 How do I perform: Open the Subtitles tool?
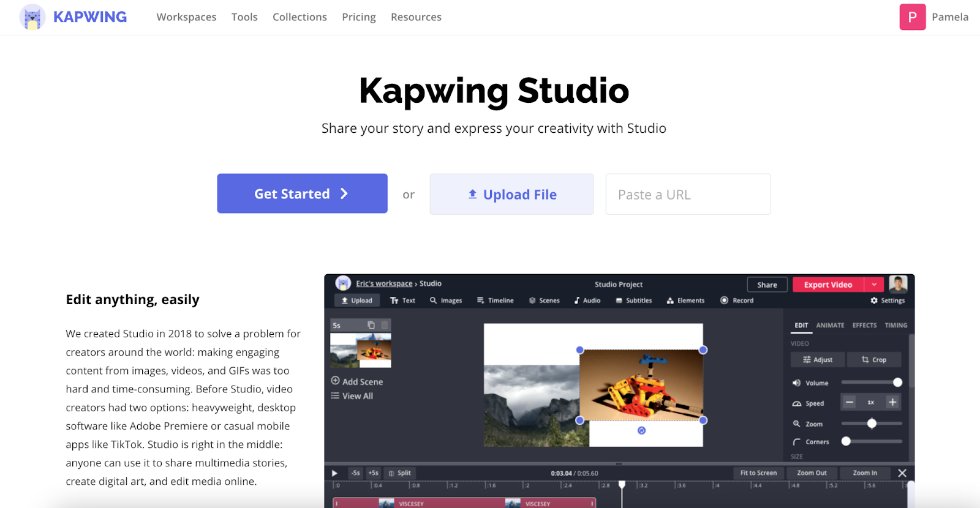pyautogui.click(x=633, y=301)
